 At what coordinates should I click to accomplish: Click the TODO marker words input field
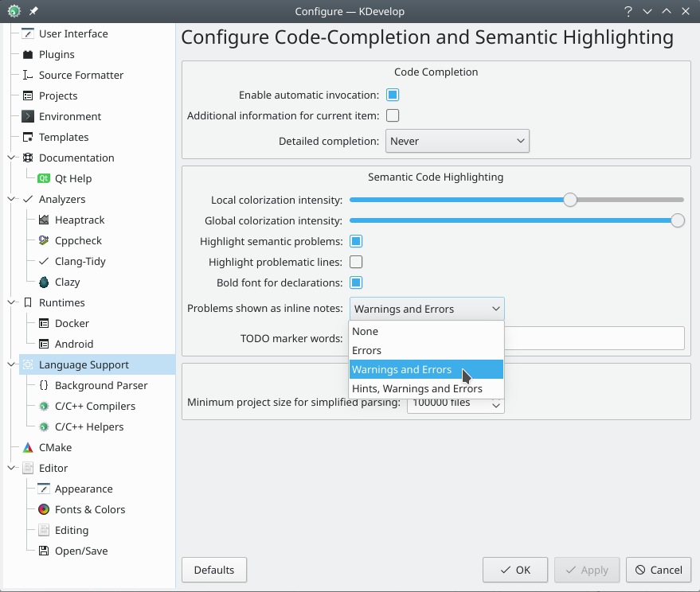click(594, 338)
